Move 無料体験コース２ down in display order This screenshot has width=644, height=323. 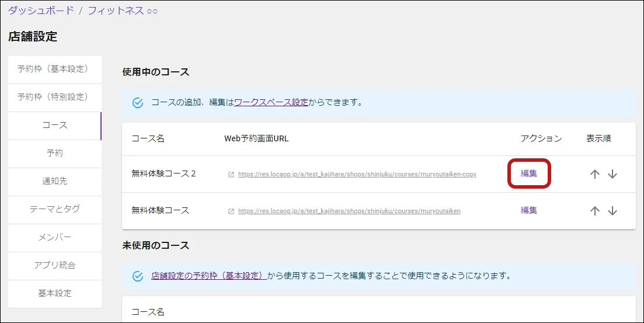tap(612, 174)
